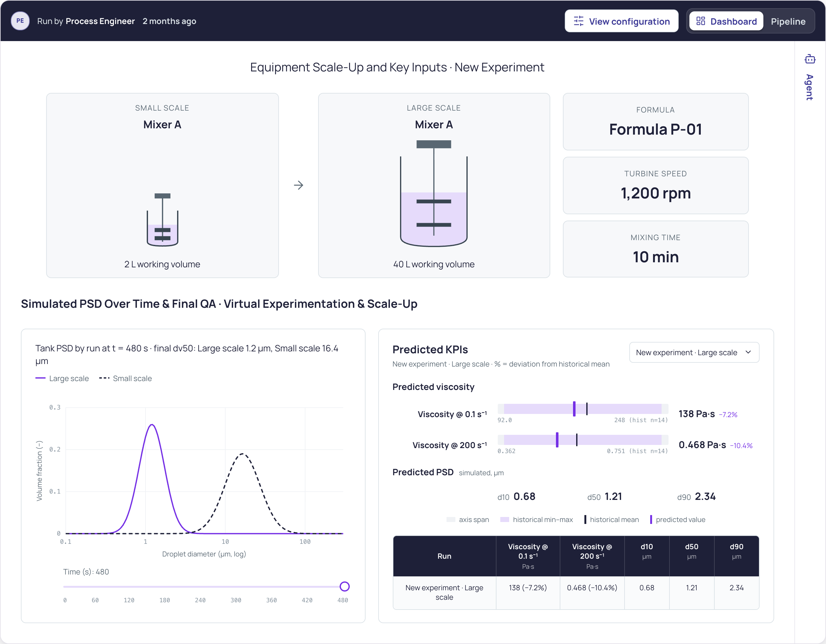826x644 pixels.
Task: Click the Viscosity @ 200 s⁻¹ range bar
Action: point(583,440)
